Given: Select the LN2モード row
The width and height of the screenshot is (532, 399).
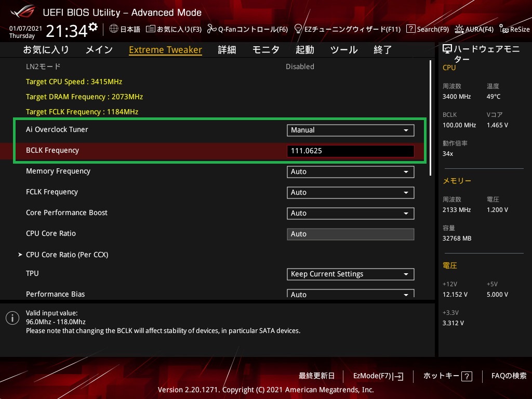Looking at the screenshot, I should click(x=217, y=66).
